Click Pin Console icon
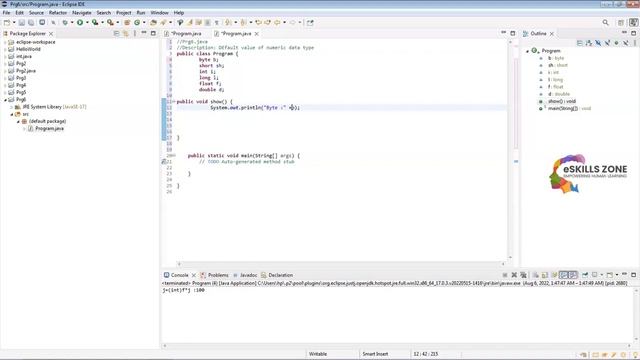640x360 pixels. (585, 275)
